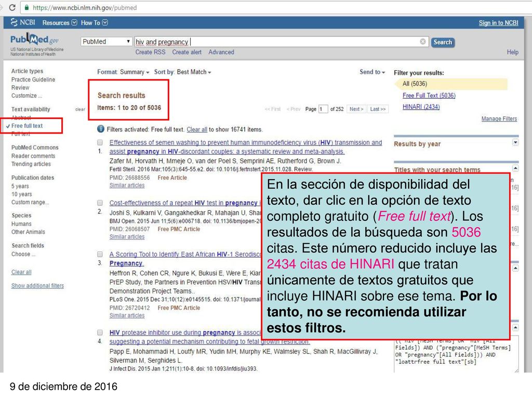
Task: Tick the checkbox for result 4 protease inhibitor
Action: pos(100,332)
